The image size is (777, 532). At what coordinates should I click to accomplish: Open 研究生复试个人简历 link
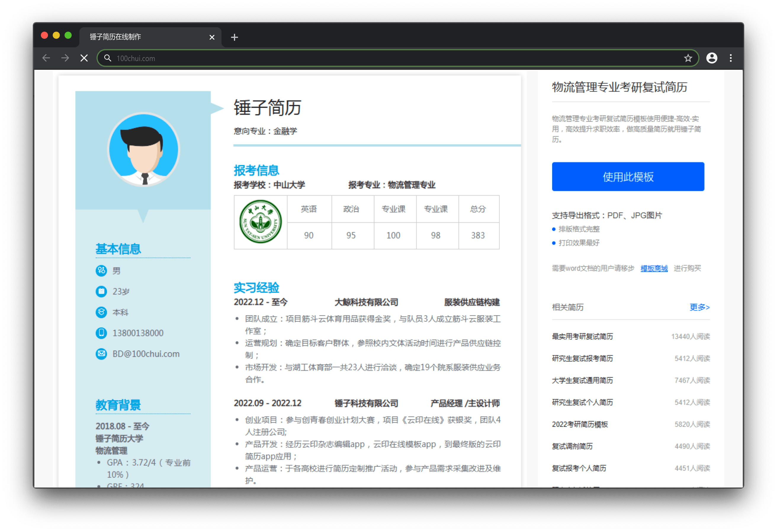click(x=582, y=403)
